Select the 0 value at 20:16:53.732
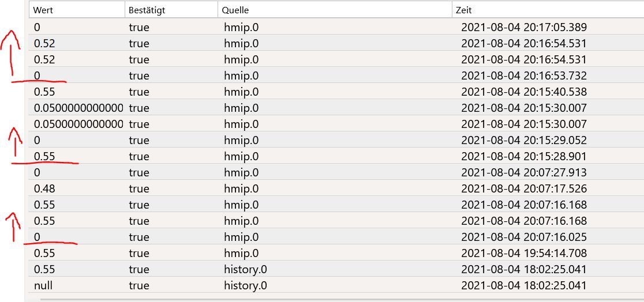The height and width of the screenshot is (302, 644). click(37, 76)
